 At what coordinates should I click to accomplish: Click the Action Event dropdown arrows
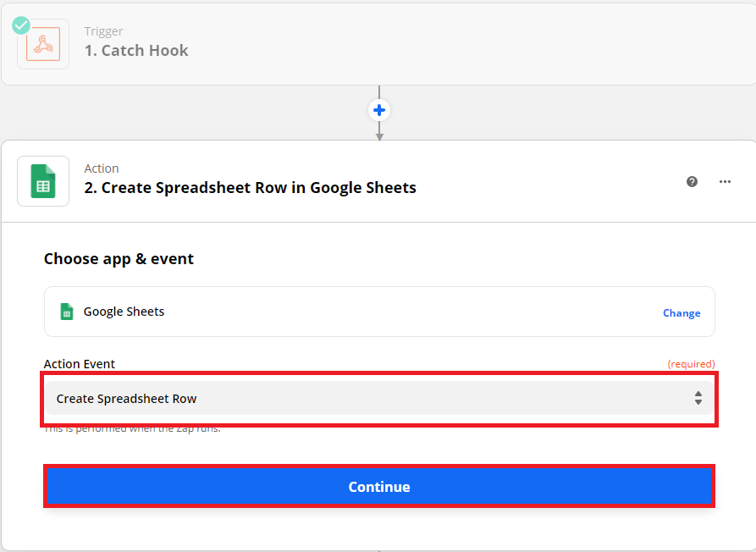698,398
